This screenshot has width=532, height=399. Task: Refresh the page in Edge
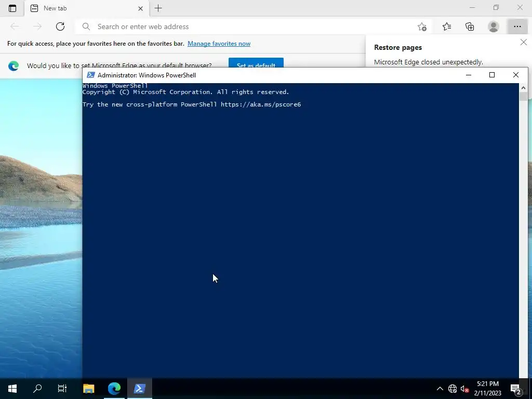[x=60, y=26]
